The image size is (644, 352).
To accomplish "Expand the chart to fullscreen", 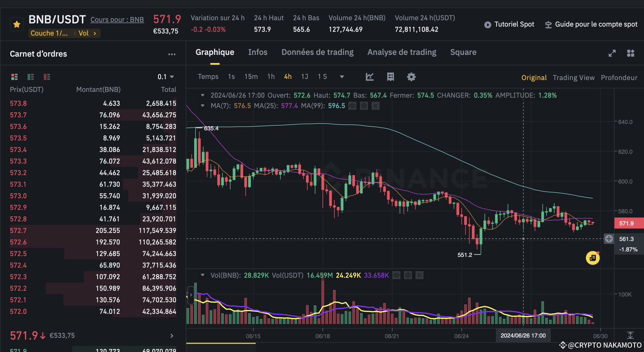I will click(x=612, y=53).
